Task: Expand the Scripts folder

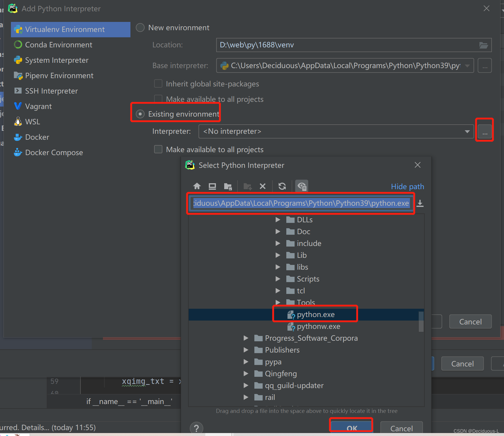Action: (x=278, y=279)
